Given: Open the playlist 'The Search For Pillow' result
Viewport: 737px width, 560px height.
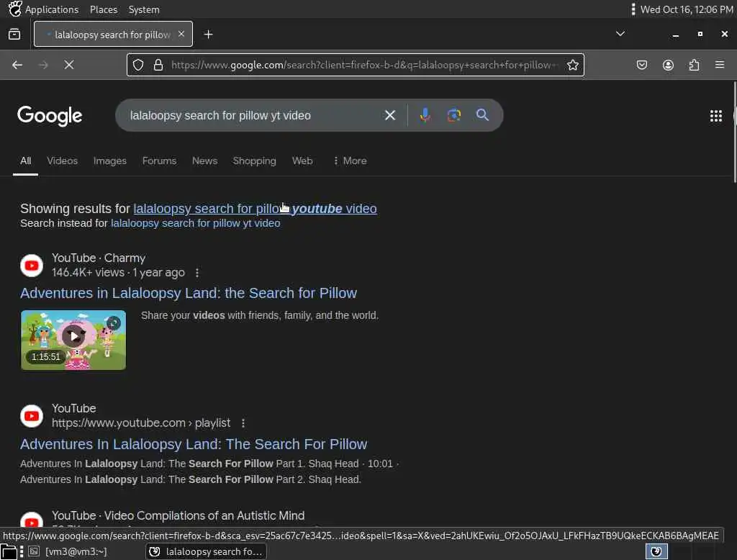Looking at the screenshot, I should point(194,444).
